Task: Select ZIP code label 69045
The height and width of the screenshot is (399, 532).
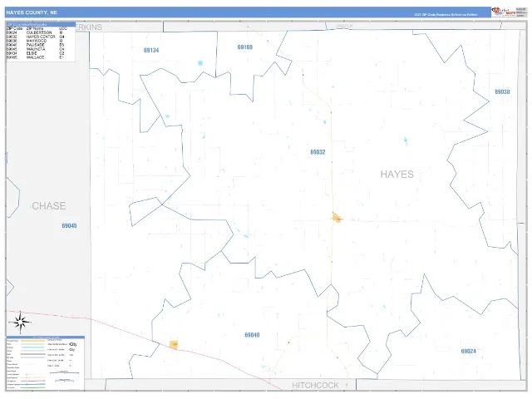Action: (69, 225)
